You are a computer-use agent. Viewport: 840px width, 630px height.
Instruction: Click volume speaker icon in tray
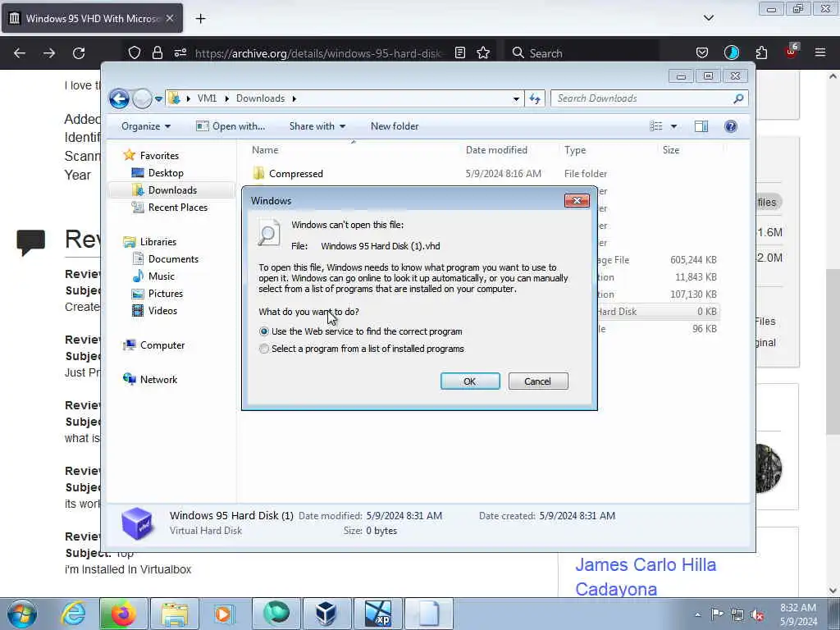tap(757, 614)
